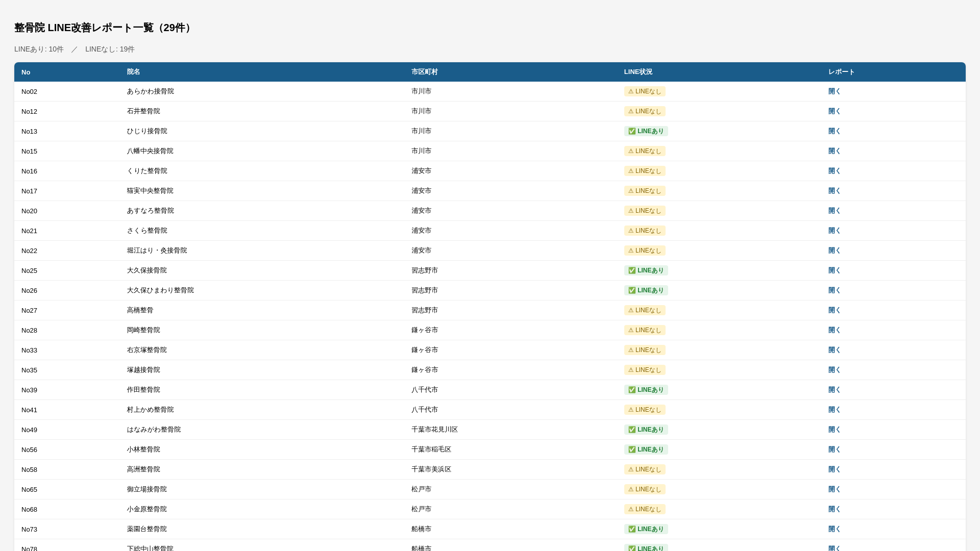
Task: Click the LINEなし badge for 村上かめ整骨院
Action: click(x=645, y=410)
